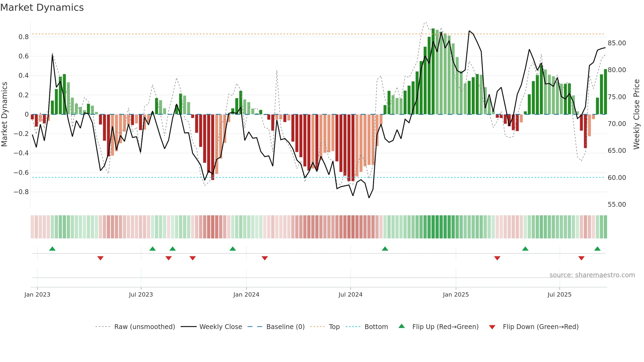Click the earliest green Flip Up triangle, late January 2023
The image size is (644, 362).
[52, 249]
